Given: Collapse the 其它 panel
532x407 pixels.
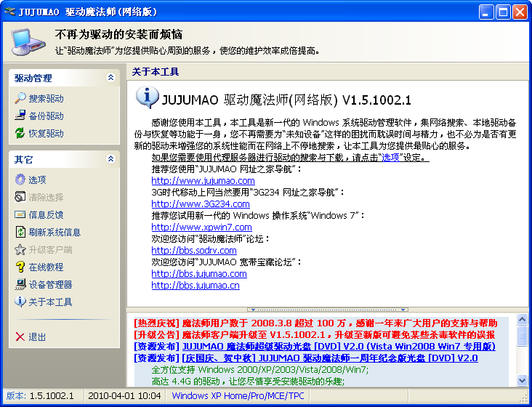Looking at the screenshot, I should click(110, 158).
